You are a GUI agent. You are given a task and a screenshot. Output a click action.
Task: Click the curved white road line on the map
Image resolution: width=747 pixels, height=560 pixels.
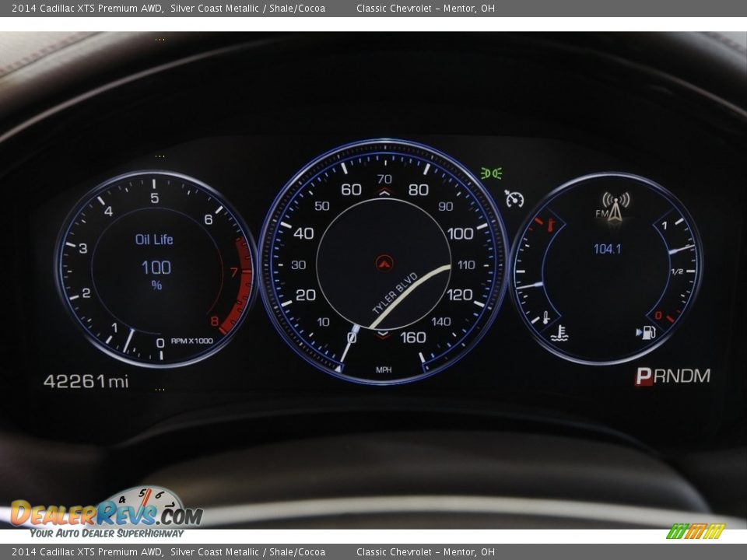click(410, 296)
